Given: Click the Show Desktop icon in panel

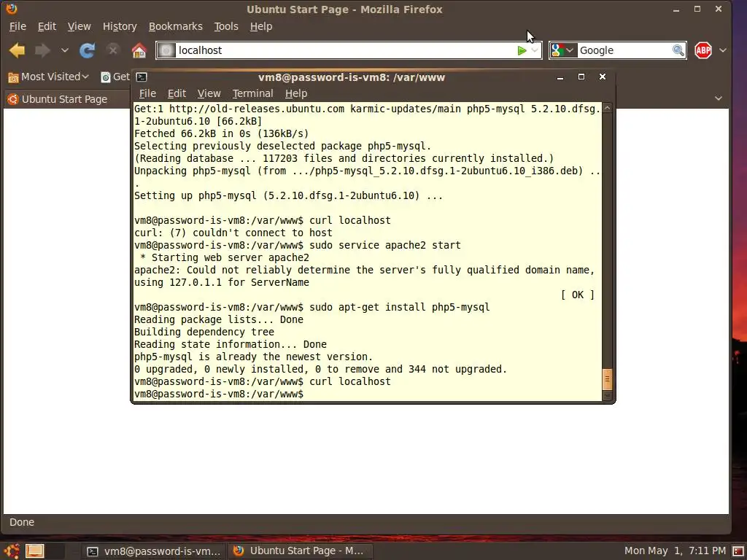Looking at the screenshot, I should [34, 551].
